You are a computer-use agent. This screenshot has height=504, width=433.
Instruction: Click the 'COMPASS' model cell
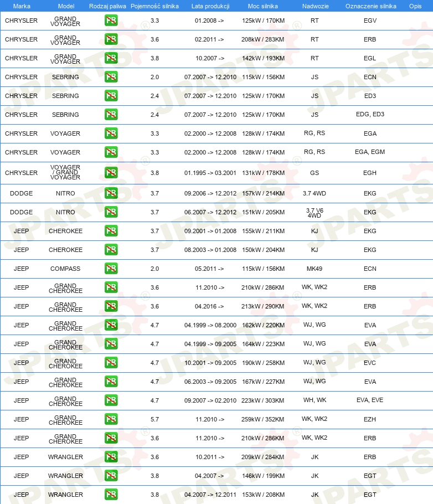coord(65,269)
